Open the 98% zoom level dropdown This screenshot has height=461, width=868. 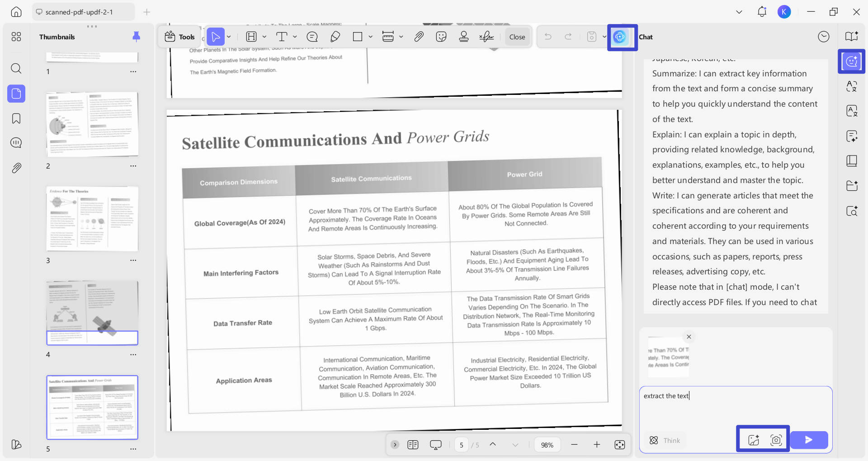coord(547,445)
